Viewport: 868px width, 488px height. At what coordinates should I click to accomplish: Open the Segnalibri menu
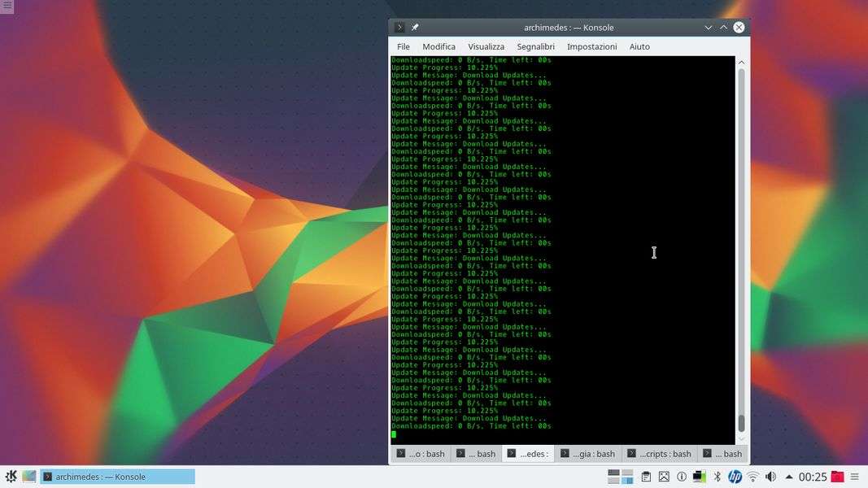[535, 47]
